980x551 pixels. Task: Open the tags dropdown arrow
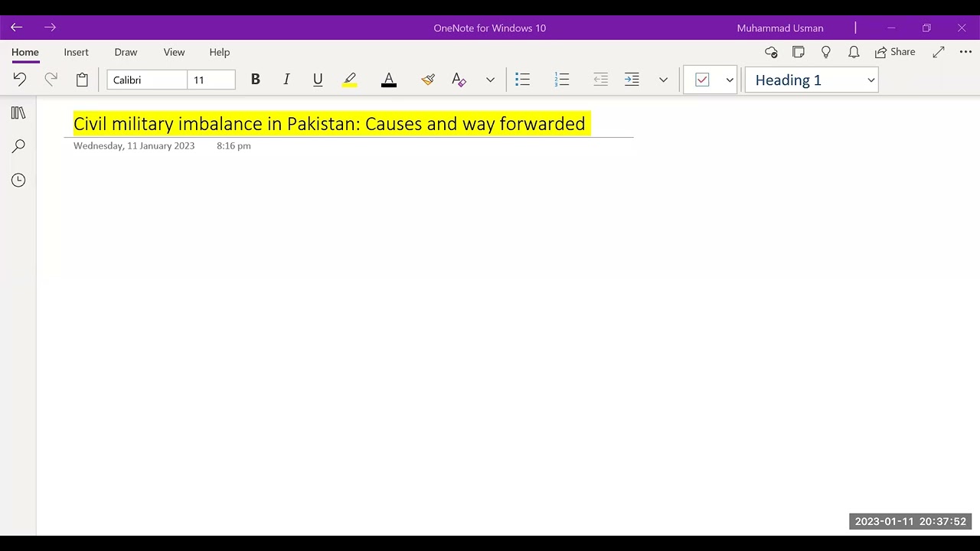tap(730, 80)
